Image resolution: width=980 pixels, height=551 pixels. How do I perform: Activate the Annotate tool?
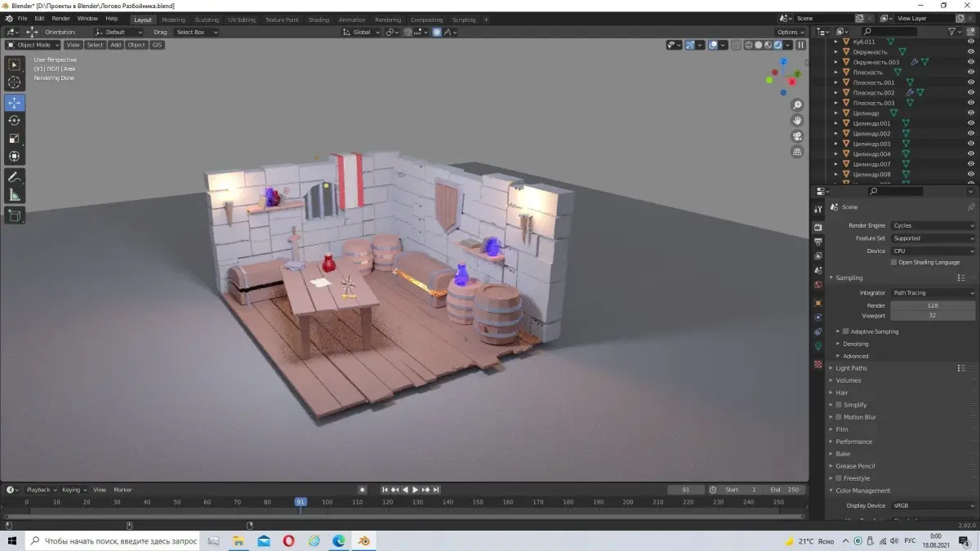(15, 177)
